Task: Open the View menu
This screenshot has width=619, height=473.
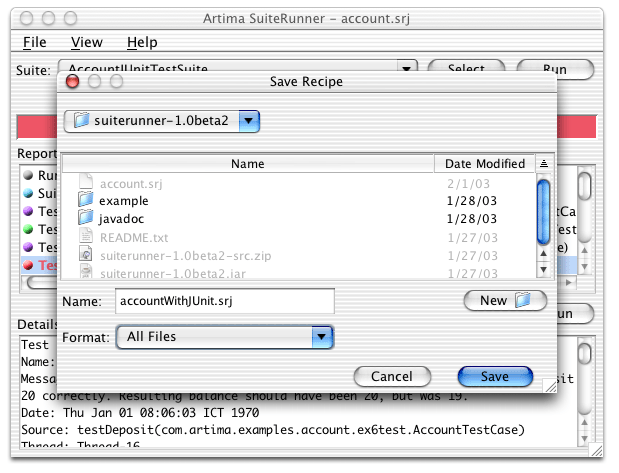Action: [86, 42]
